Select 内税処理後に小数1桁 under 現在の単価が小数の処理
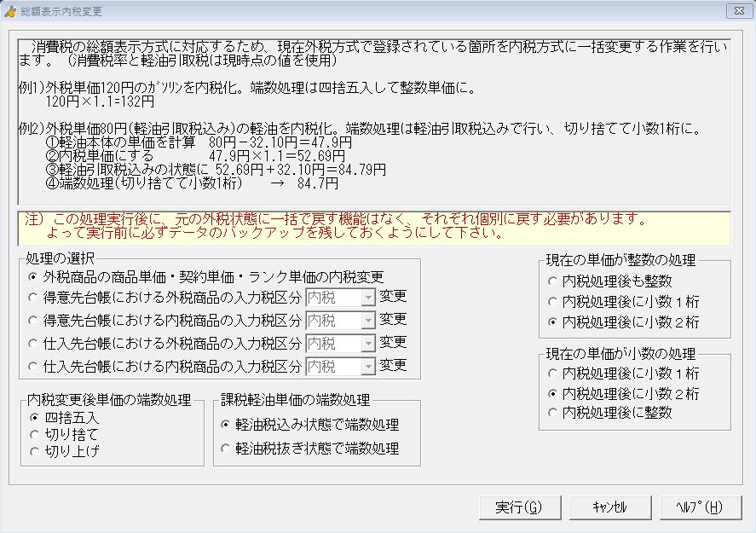This screenshot has width=756, height=533. (x=554, y=374)
